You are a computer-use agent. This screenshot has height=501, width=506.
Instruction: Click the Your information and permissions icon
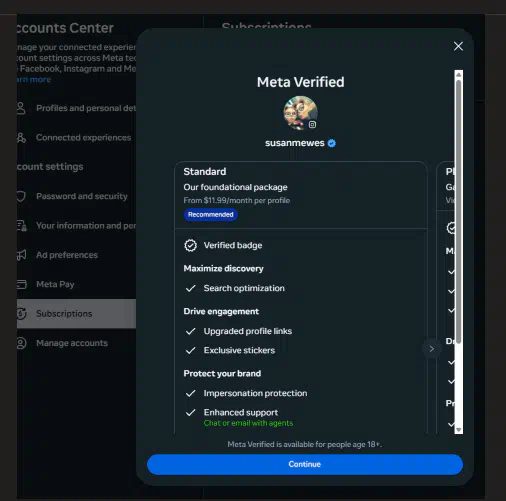[x=21, y=226]
